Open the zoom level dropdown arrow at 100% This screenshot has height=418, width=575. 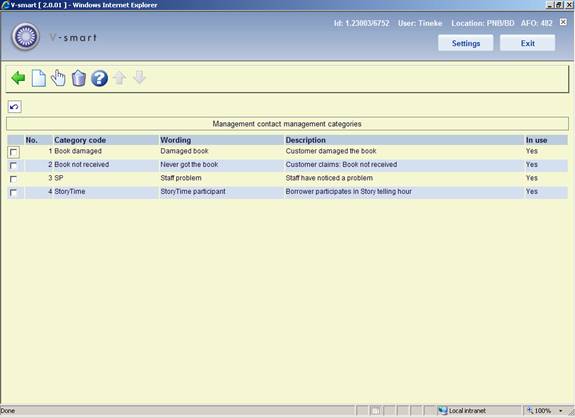pyautogui.click(x=561, y=411)
